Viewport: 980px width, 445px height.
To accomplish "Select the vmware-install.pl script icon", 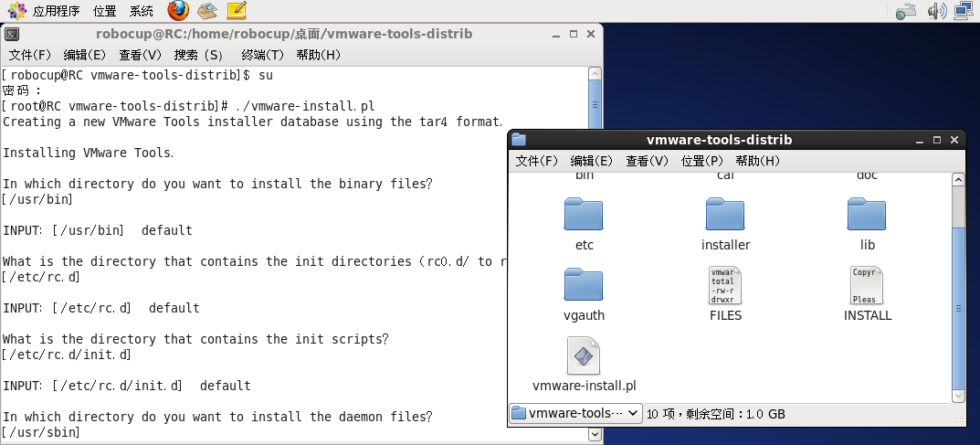I will pos(584,355).
